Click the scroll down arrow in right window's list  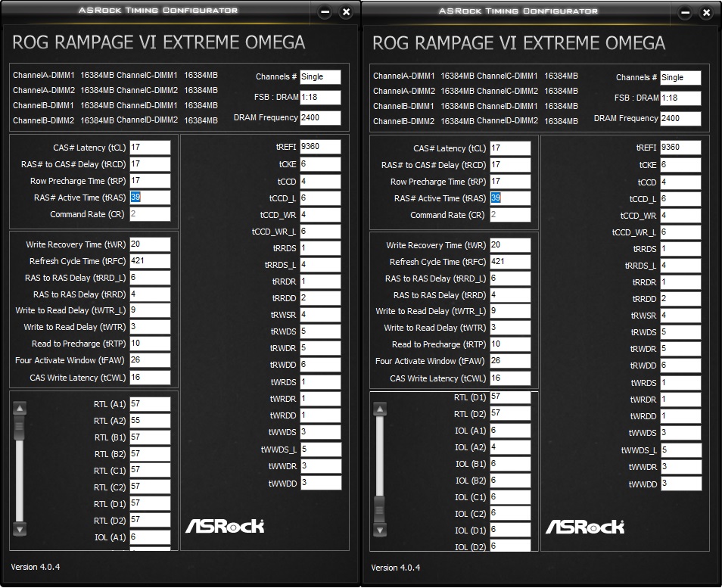(x=380, y=530)
